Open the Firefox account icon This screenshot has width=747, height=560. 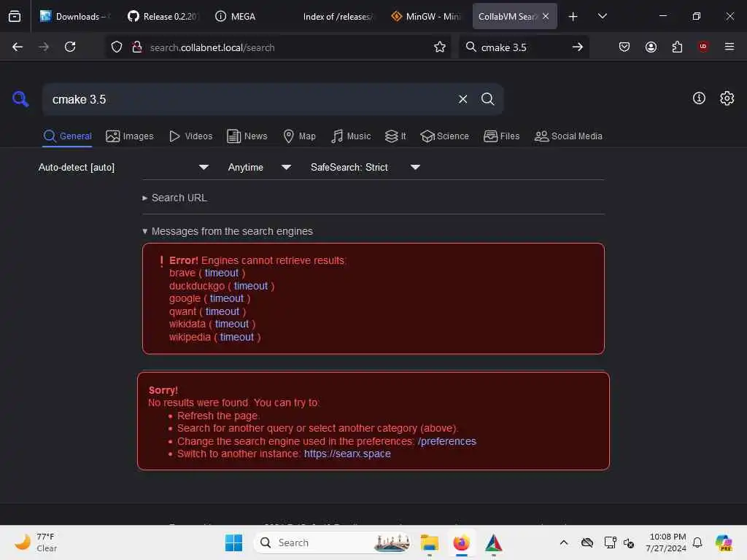(x=651, y=47)
